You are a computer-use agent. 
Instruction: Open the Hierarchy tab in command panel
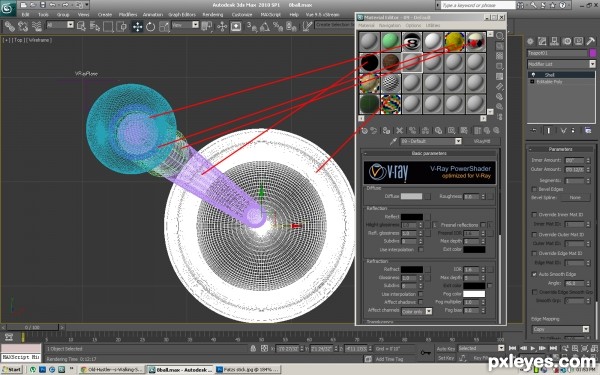[x=554, y=41]
